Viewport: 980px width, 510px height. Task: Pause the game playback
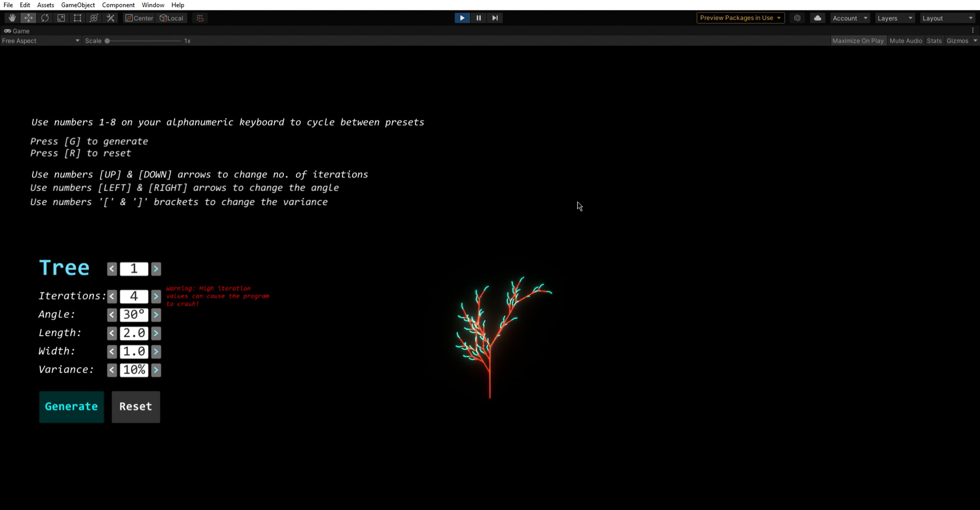[x=479, y=18]
